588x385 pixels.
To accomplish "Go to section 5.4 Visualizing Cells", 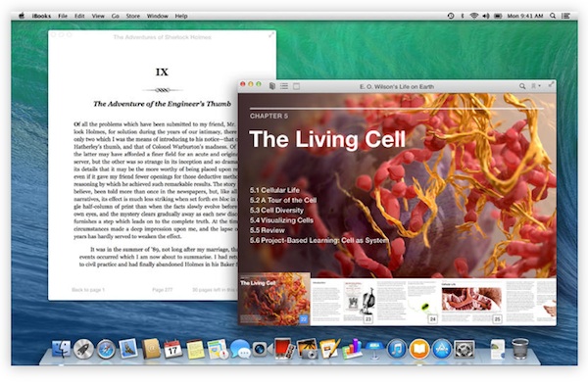I will pos(281,220).
